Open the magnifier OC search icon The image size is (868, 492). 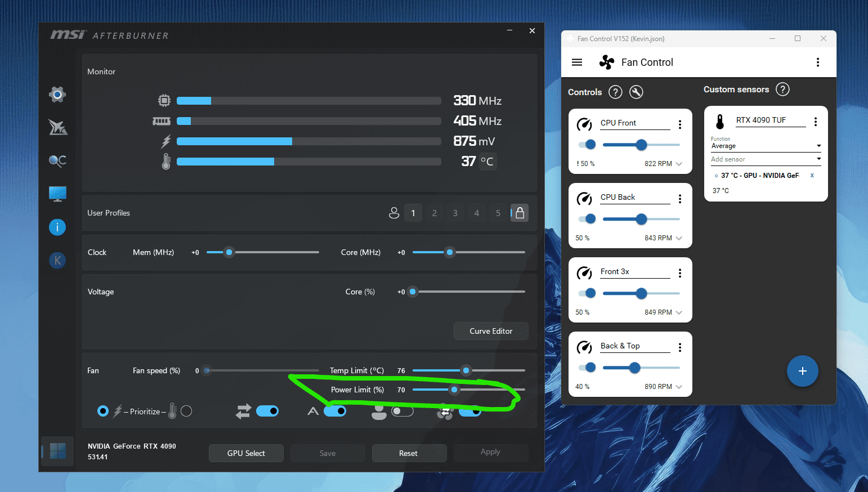tap(57, 161)
